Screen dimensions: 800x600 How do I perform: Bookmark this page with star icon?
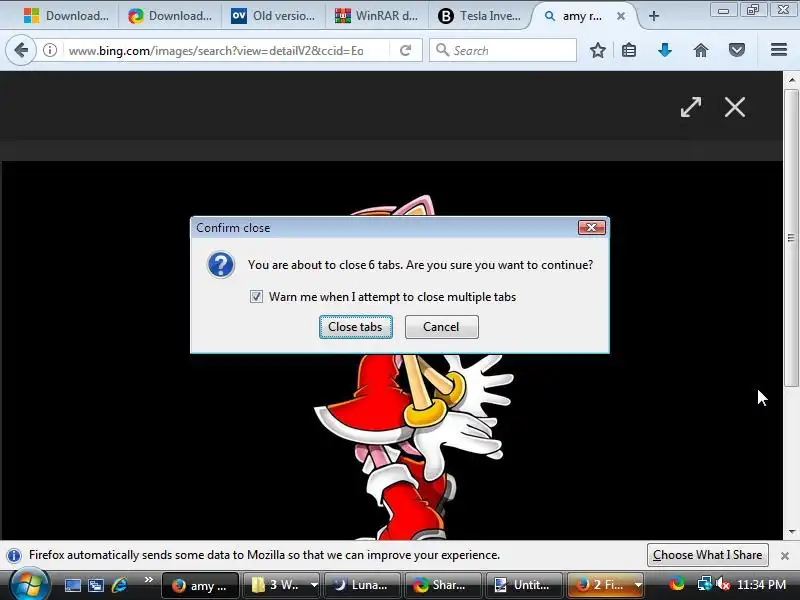597,51
